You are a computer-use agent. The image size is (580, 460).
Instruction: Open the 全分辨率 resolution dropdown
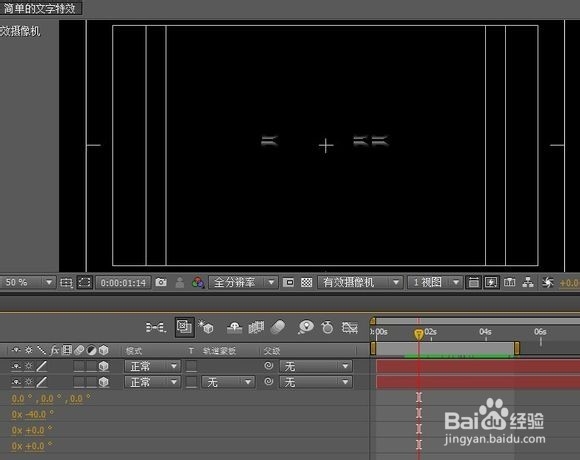tap(243, 283)
